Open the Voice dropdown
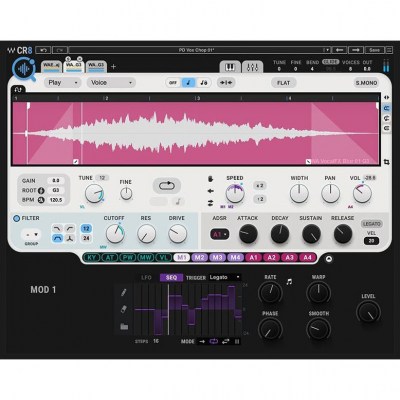The image size is (400, 400). coord(111,83)
